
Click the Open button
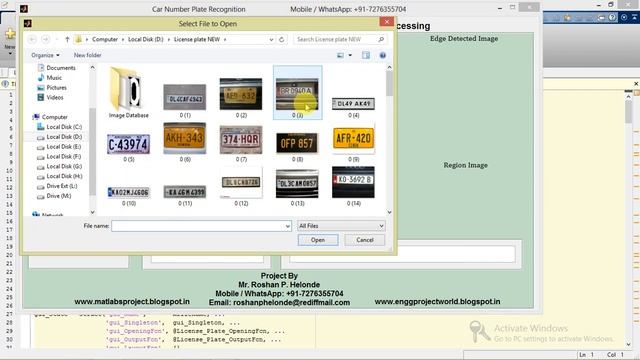coord(318,240)
